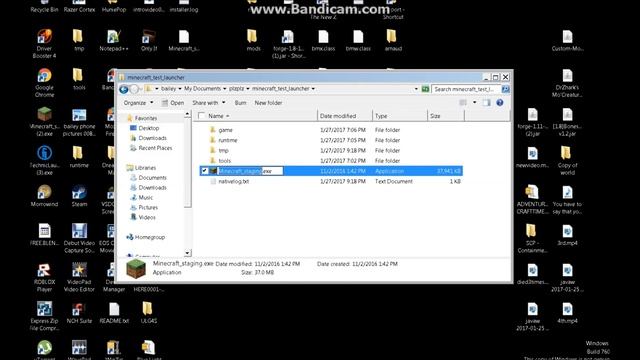Select the nativelog.txt file row

331,181
